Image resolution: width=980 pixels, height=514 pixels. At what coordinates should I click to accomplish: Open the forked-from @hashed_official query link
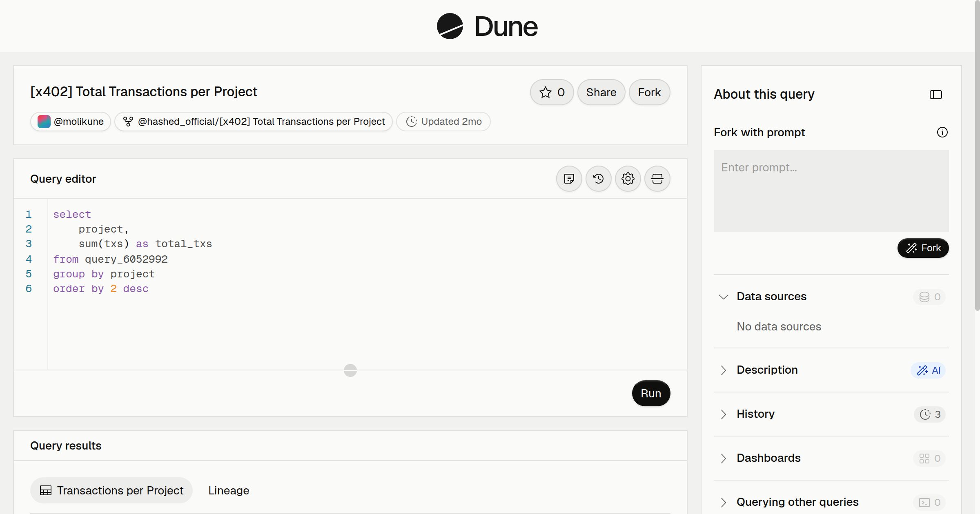[254, 122]
